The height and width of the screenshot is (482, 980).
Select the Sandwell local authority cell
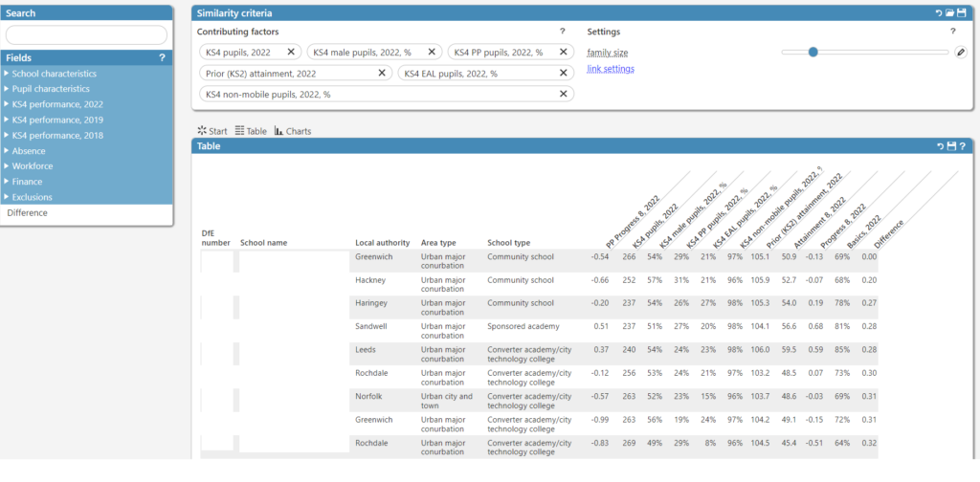371,326
